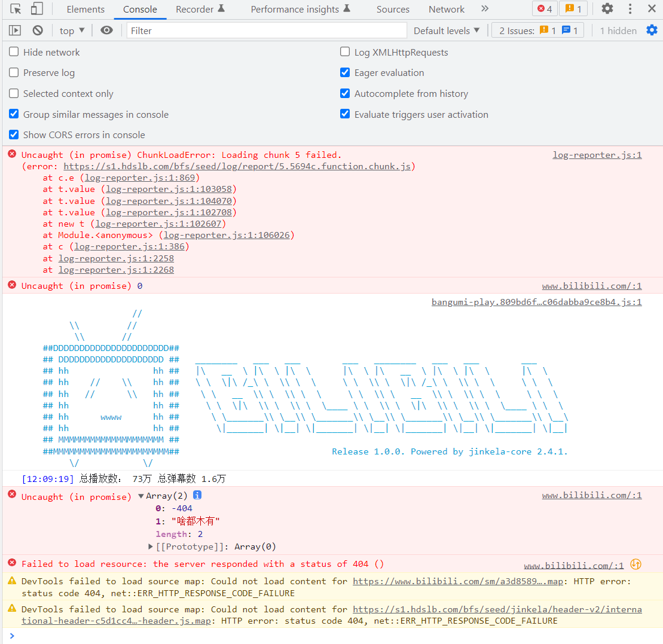Viewport: 663px width, 644px height.
Task: Activate the inspect element picker icon
Action: tap(16, 9)
